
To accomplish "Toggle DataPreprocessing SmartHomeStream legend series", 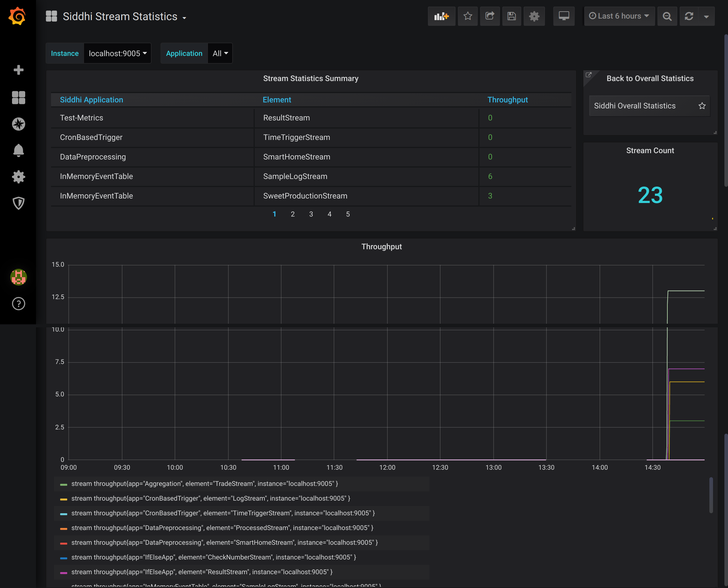I will click(x=224, y=543).
